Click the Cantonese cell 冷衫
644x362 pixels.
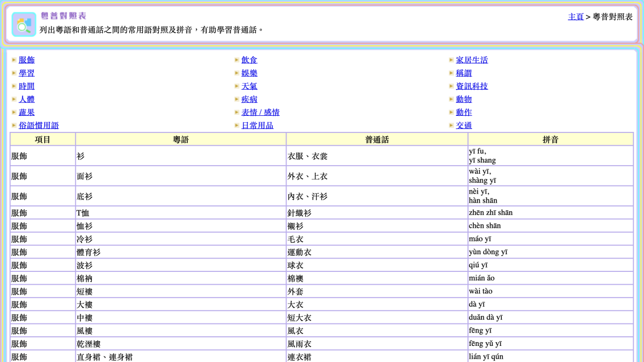click(x=181, y=239)
